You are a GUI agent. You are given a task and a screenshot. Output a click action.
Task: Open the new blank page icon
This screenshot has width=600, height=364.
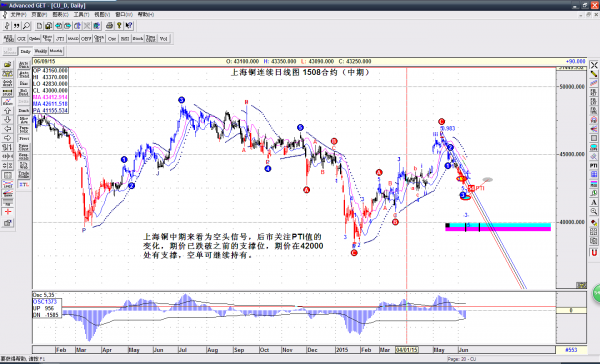[x=39, y=26]
